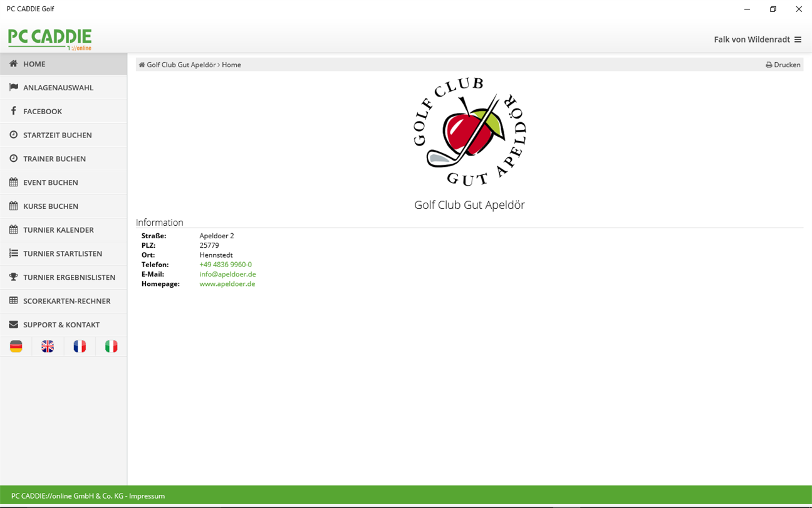
Task: Select Trainer Buchen in sidebar
Action: click(63, 159)
